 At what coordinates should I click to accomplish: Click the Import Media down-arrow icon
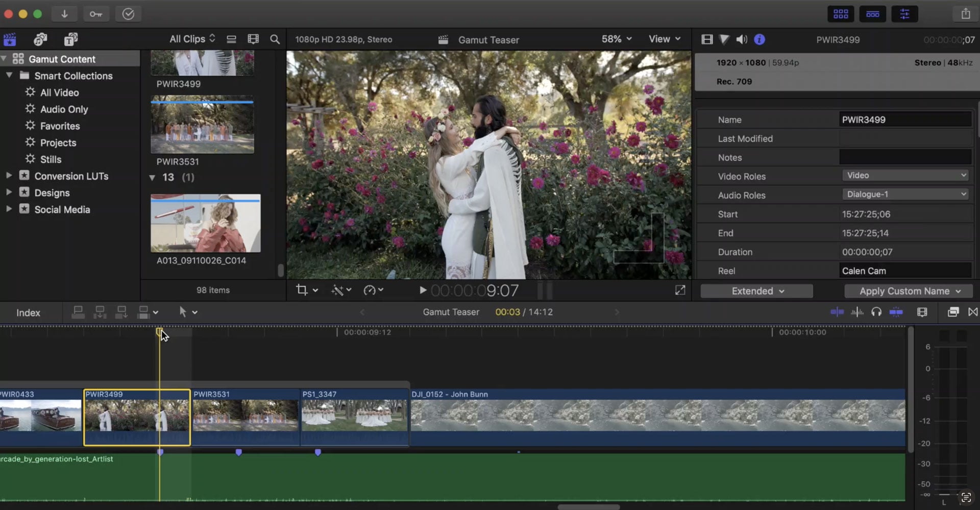point(64,14)
